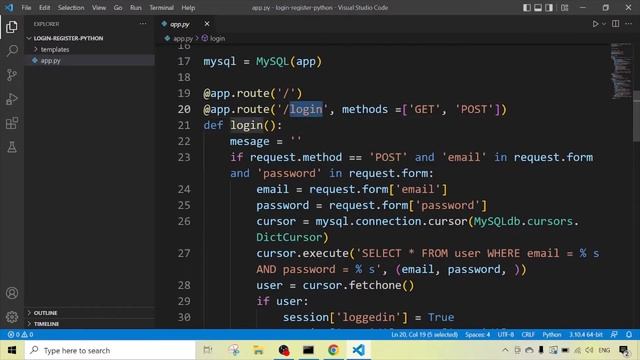Viewport: 640px width, 360px height.
Task: Click the code minimap preview
Action: coord(621,70)
